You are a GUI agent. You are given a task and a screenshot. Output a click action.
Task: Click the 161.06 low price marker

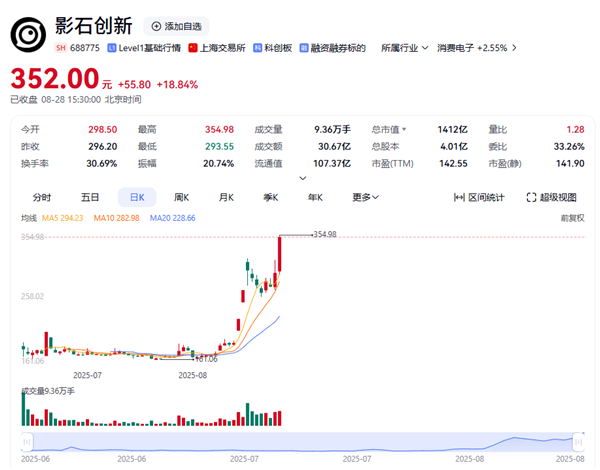pyautogui.click(x=206, y=359)
